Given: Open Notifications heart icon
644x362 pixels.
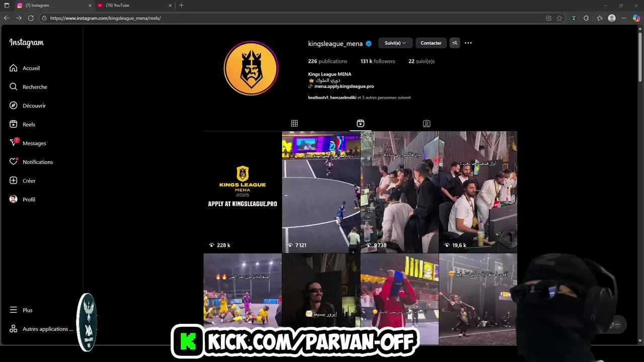Looking at the screenshot, I should click(x=14, y=162).
